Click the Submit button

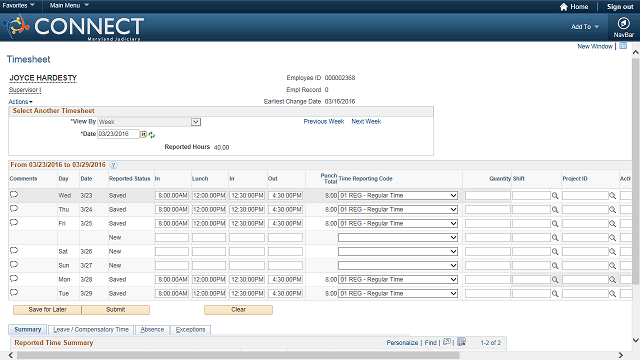click(x=116, y=310)
